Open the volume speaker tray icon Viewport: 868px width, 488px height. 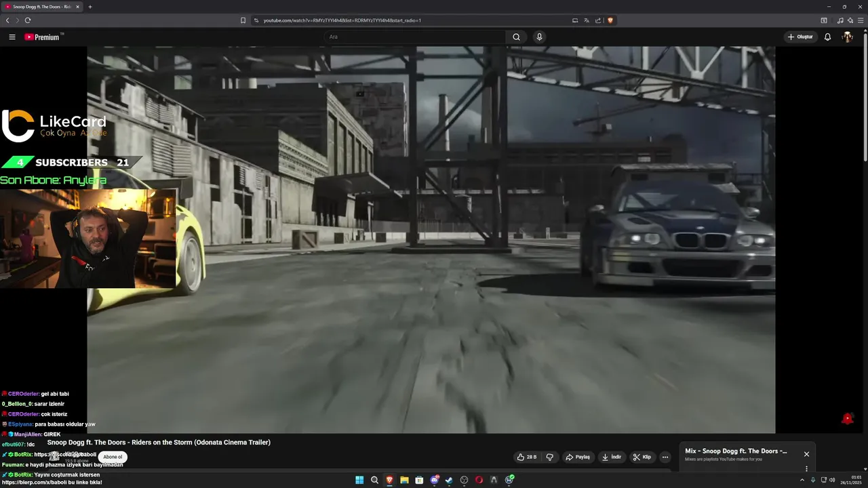[x=832, y=480]
